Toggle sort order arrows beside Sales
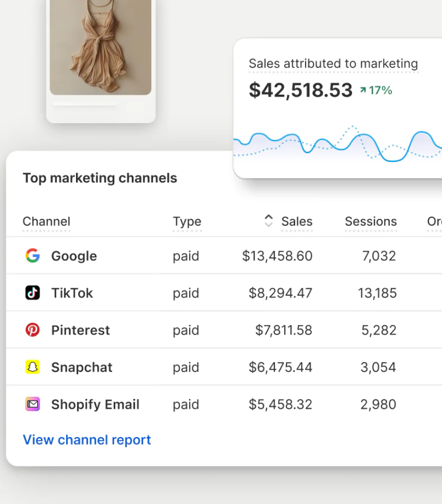This screenshot has height=504, width=442. pyautogui.click(x=269, y=221)
